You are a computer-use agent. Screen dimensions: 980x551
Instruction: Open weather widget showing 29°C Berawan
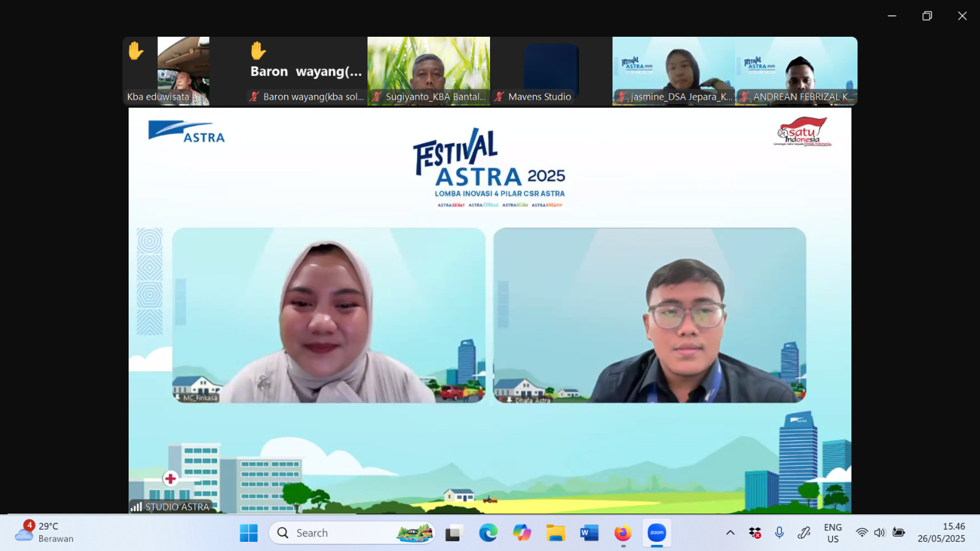tap(44, 533)
